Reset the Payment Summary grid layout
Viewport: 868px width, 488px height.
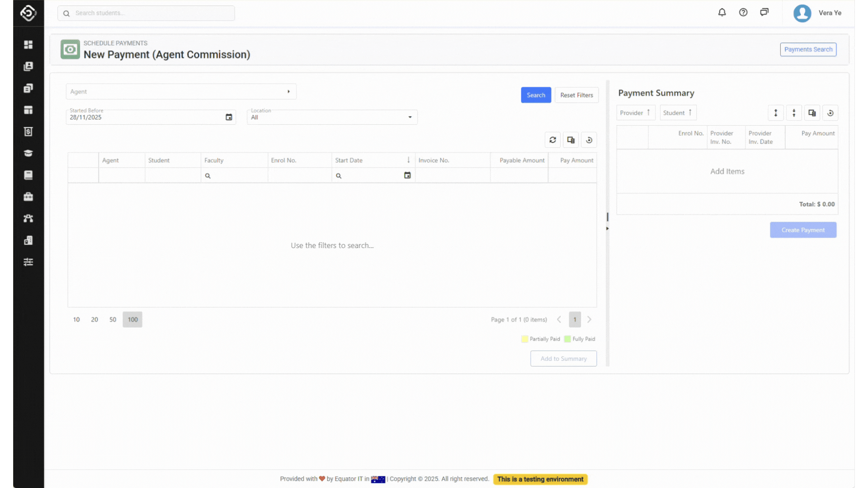830,113
